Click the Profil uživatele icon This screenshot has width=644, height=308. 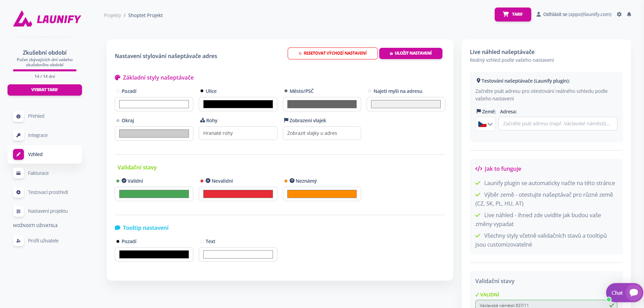(18, 241)
